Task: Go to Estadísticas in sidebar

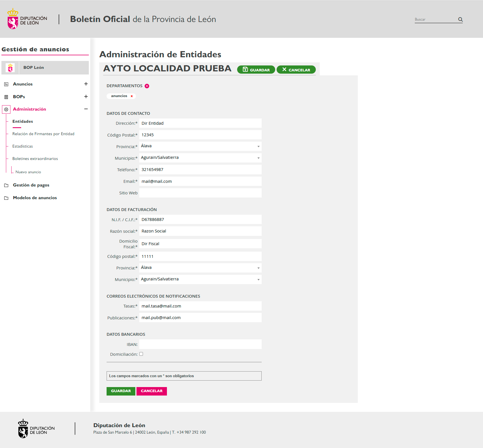Action: tap(23, 146)
